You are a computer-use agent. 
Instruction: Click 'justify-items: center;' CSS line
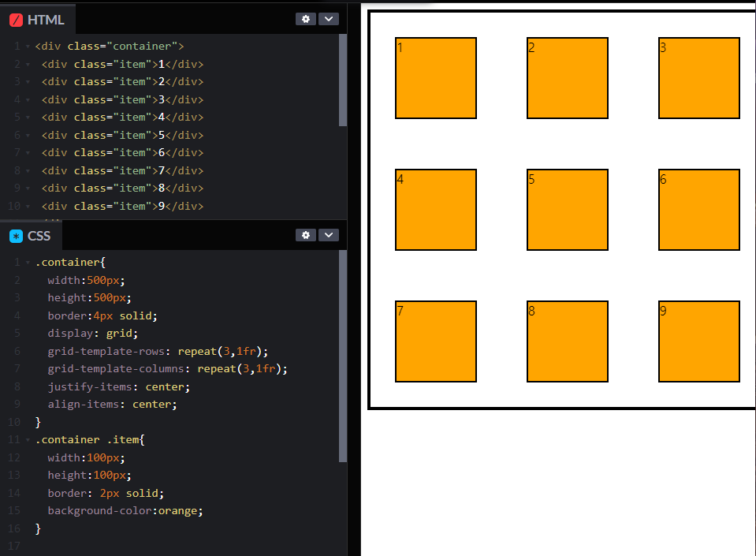(x=118, y=386)
